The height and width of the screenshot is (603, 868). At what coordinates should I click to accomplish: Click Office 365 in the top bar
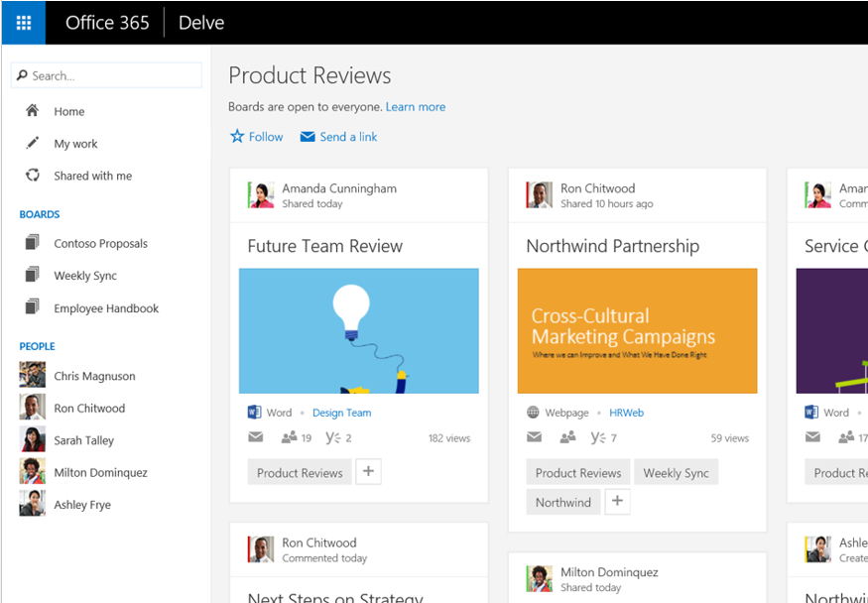pyautogui.click(x=107, y=22)
